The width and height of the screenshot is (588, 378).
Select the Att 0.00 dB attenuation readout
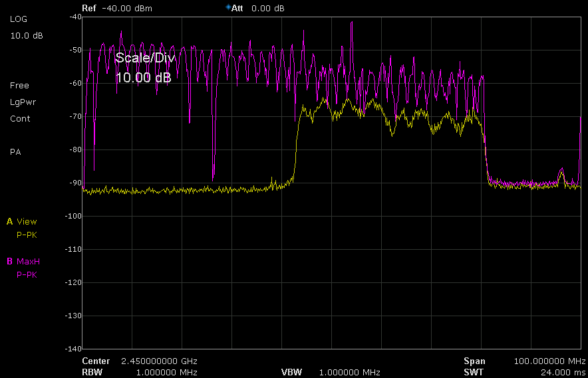point(257,8)
